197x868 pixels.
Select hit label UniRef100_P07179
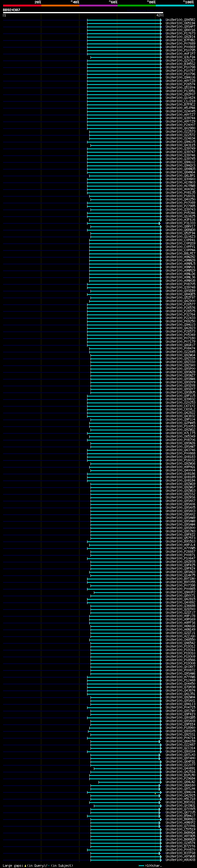(180, 341)
